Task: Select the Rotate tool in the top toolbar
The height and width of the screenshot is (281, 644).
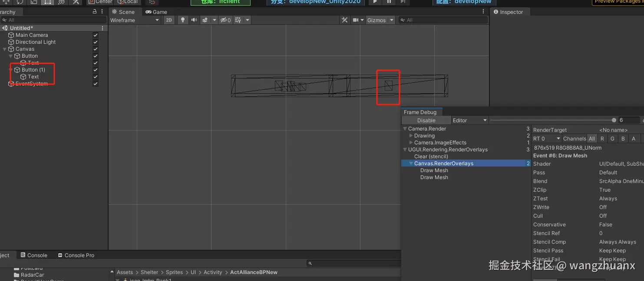Action: tap(20, 2)
